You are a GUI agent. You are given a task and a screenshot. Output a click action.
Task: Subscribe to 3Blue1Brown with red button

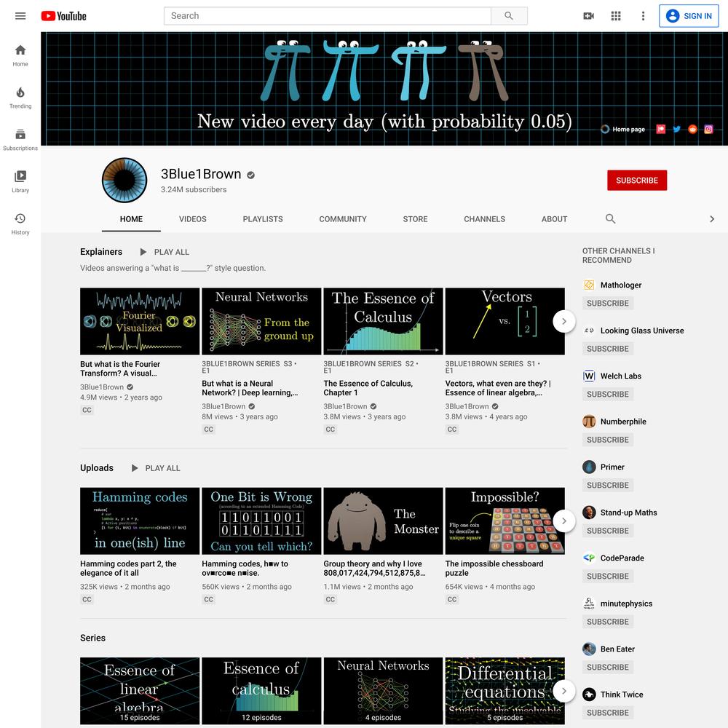[x=637, y=180]
